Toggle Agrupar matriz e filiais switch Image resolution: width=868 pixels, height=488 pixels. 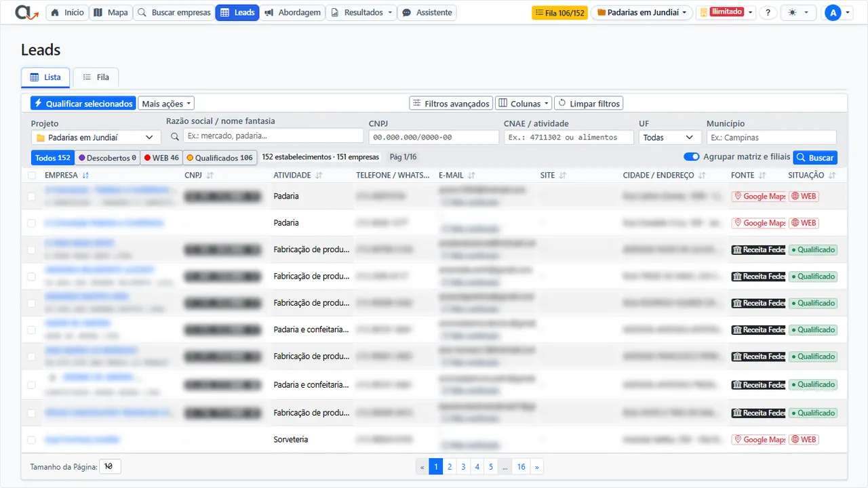[692, 157]
